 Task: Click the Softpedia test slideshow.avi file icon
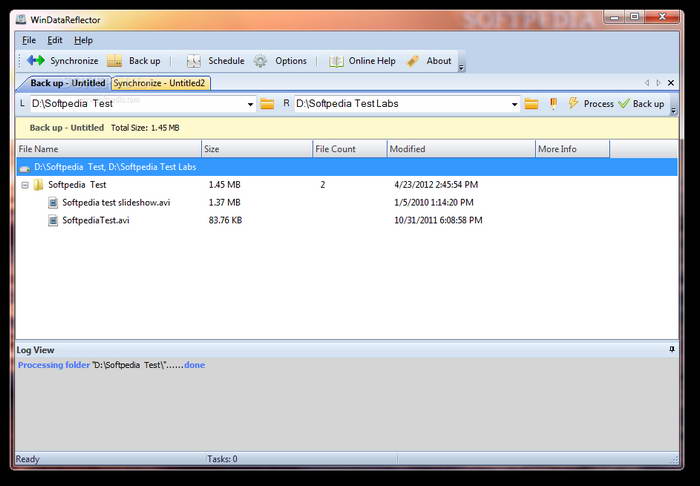click(x=53, y=203)
